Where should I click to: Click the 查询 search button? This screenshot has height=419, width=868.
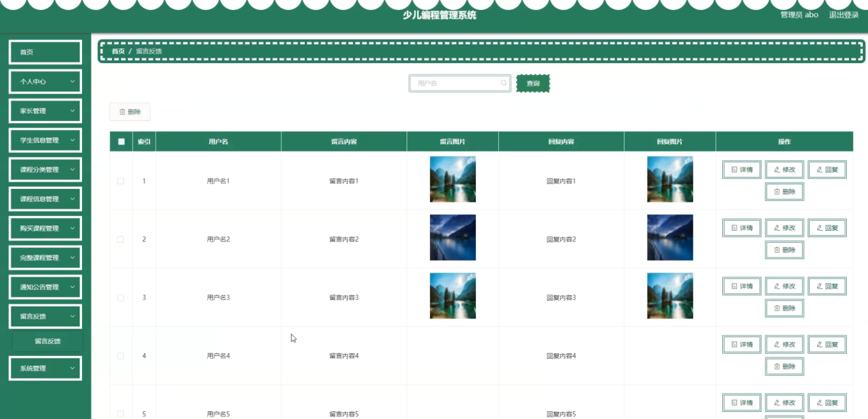[533, 84]
